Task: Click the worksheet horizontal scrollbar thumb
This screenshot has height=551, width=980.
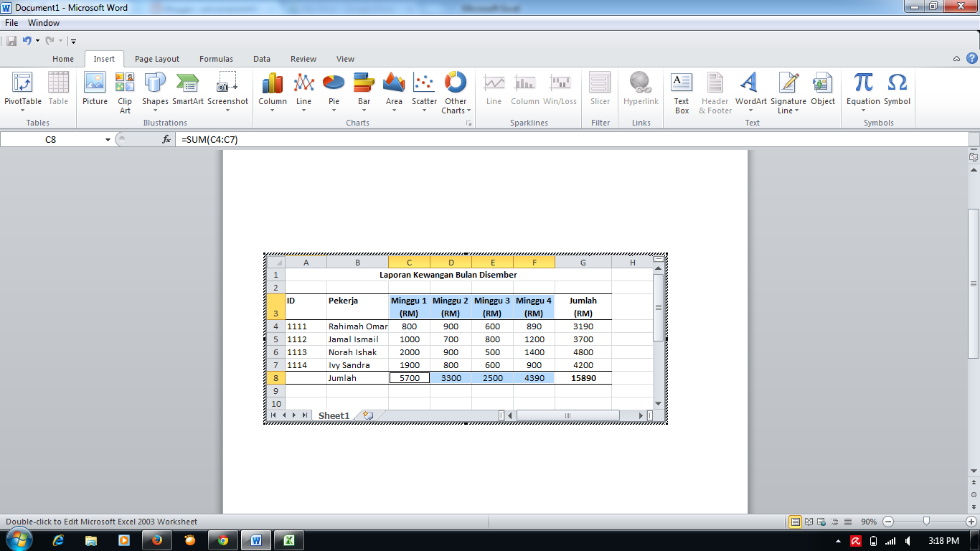Action: pos(567,415)
